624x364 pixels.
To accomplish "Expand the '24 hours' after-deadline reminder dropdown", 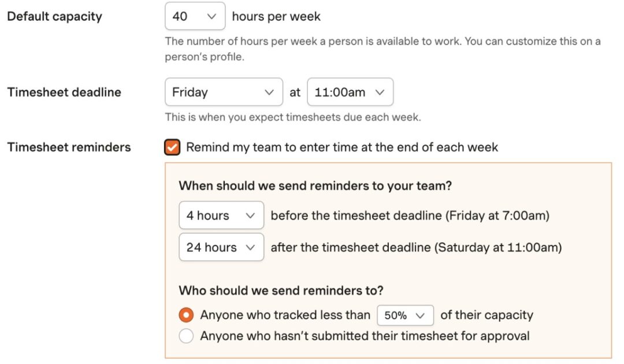I will pyautogui.click(x=221, y=247).
